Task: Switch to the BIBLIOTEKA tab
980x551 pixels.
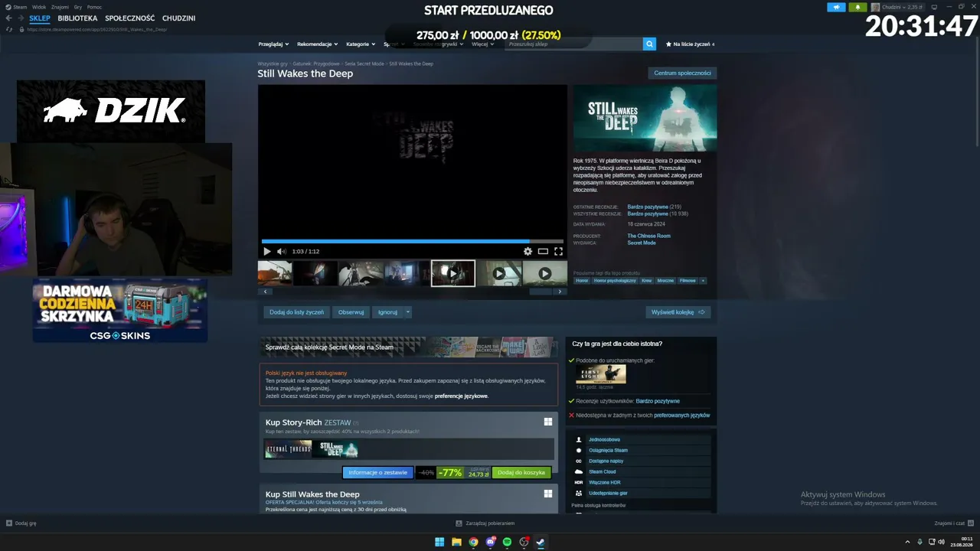Action: pos(77,18)
